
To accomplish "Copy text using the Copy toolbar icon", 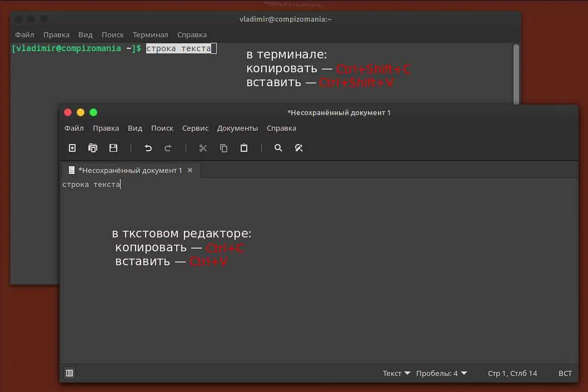I will (223, 148).
